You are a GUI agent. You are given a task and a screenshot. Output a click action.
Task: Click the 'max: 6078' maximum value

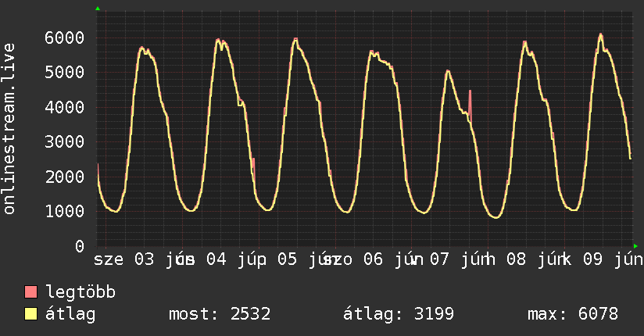573,314
